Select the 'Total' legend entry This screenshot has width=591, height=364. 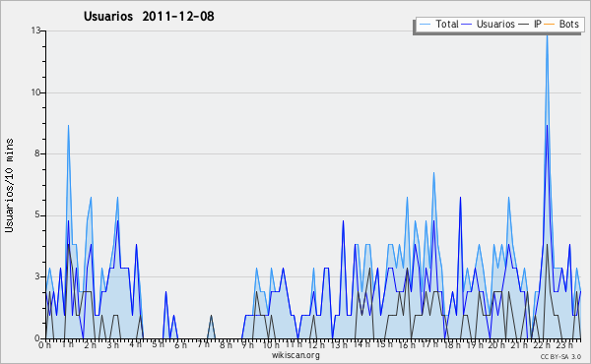(447, 24)
